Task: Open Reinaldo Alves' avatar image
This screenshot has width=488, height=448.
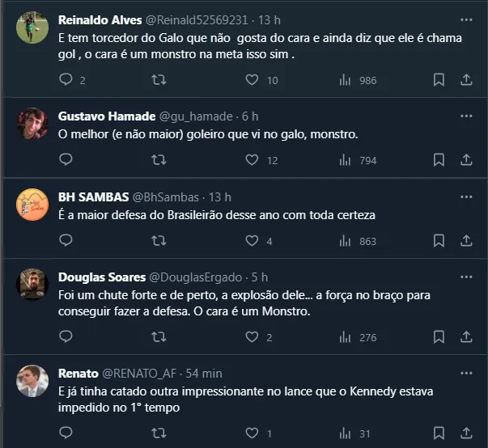Action: (32, 26)
